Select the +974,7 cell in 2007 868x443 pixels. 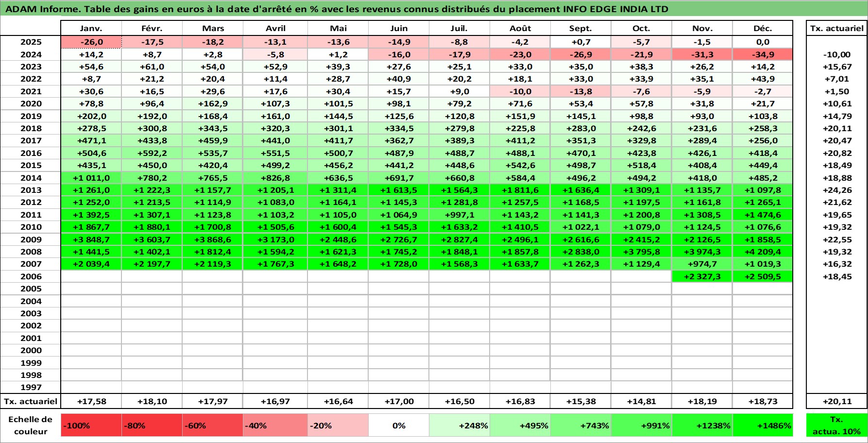(x=702, y=264)
